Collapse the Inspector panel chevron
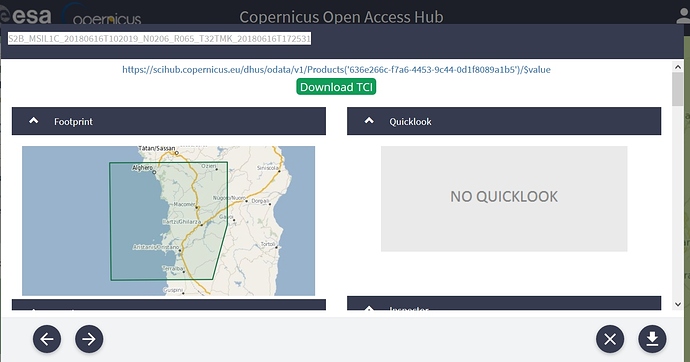The image size is (690, 362). coord(369,308)
